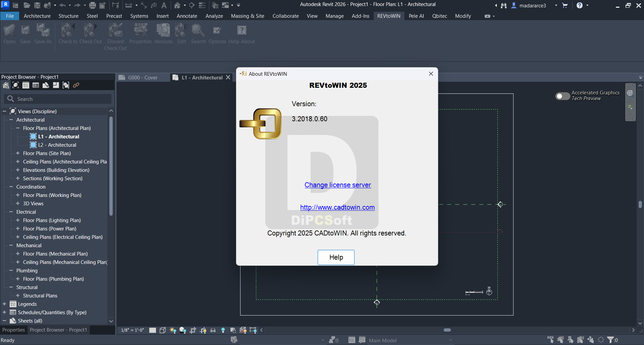Select the Text tool icon
Image resolution: width=644 pixels, height=345 pixels.
pyautogui.click(x=164, y=5)
